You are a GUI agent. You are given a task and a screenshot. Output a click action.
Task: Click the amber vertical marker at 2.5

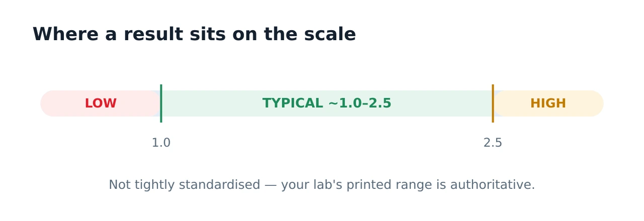(x=493, y=103)
